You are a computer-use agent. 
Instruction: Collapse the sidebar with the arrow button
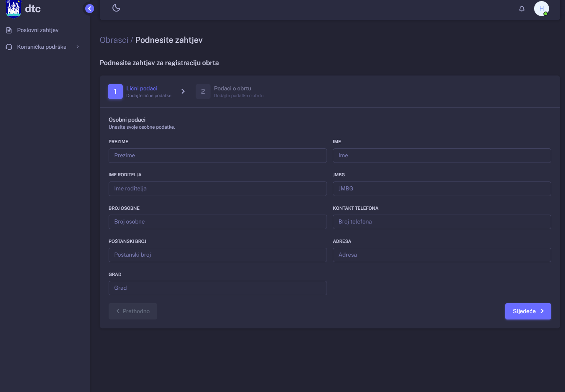90,9
